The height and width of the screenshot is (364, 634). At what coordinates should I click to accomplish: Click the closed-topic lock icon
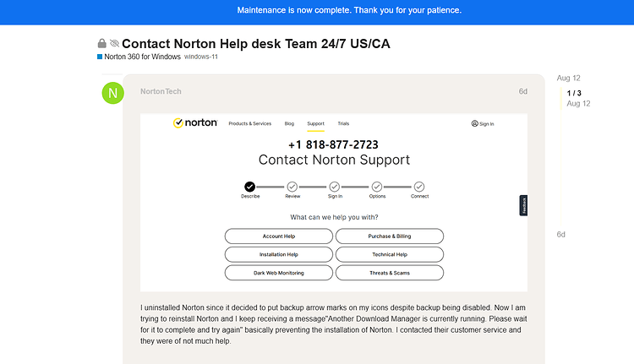(x=102, y=43)
